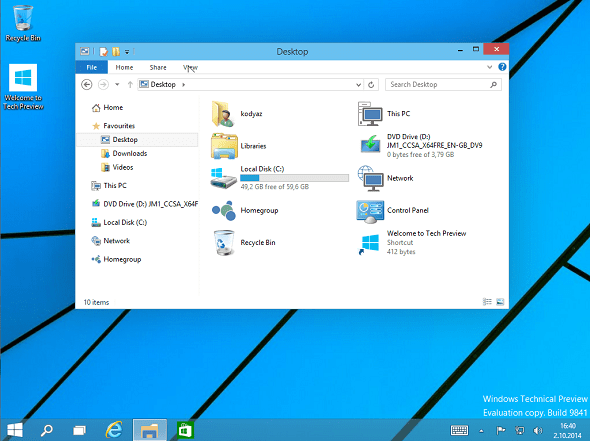Viewport: 590px width, 441px height.
Task: Switch to the Home ribbon tab
Action: (124, 67)
